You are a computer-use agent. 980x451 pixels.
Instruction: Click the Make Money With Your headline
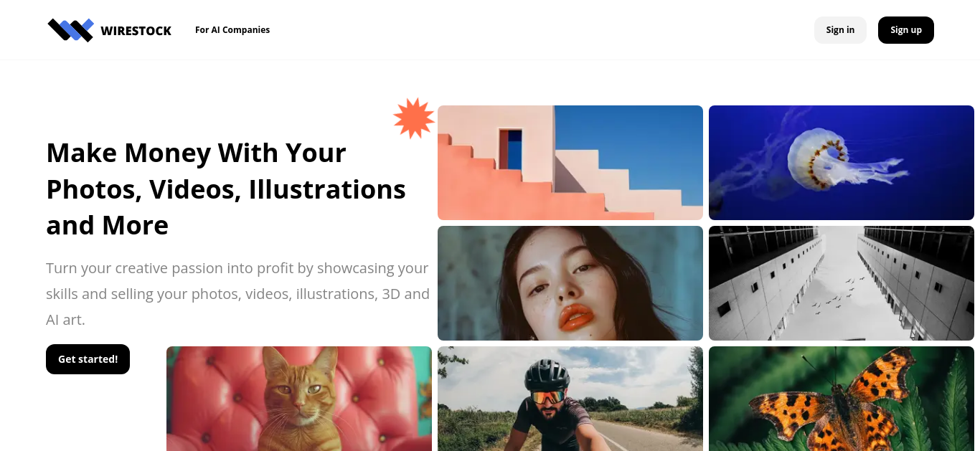[x=196, y=153]
